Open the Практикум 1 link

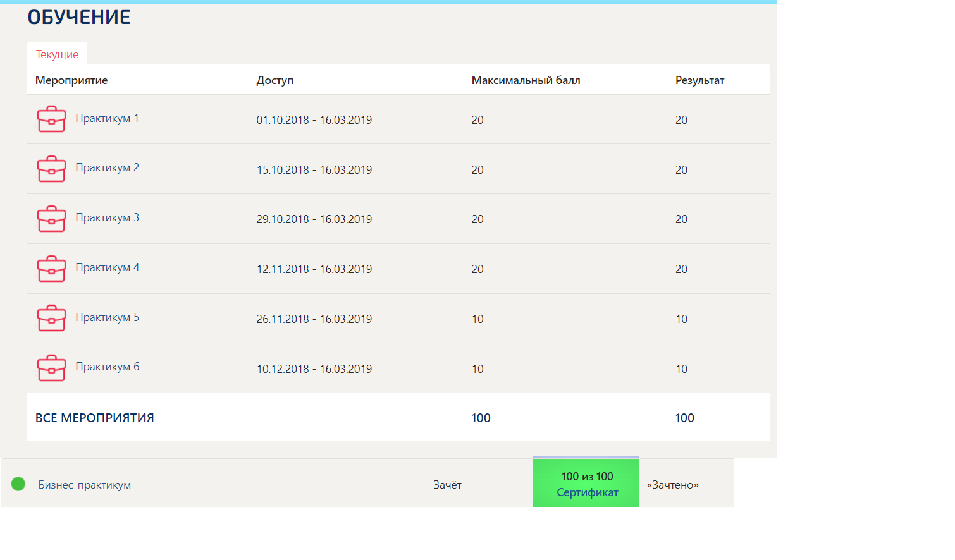pyautogui.click(x=107, y=118)
